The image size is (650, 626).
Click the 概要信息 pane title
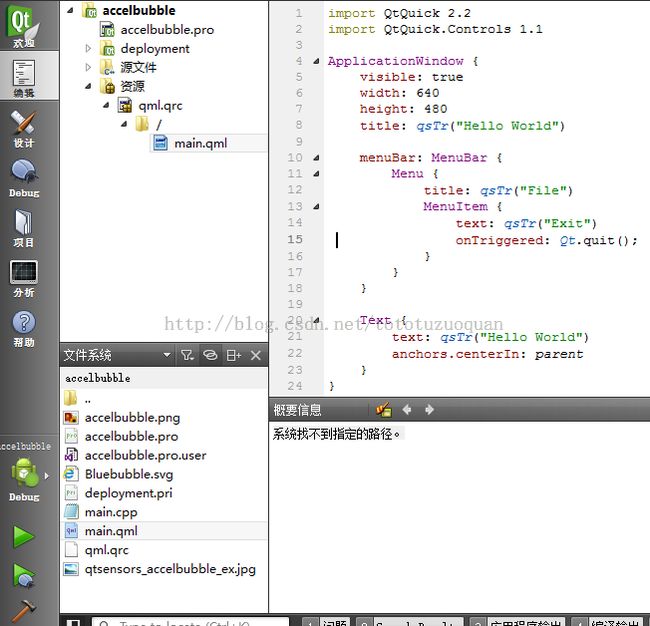pos(297,410)
